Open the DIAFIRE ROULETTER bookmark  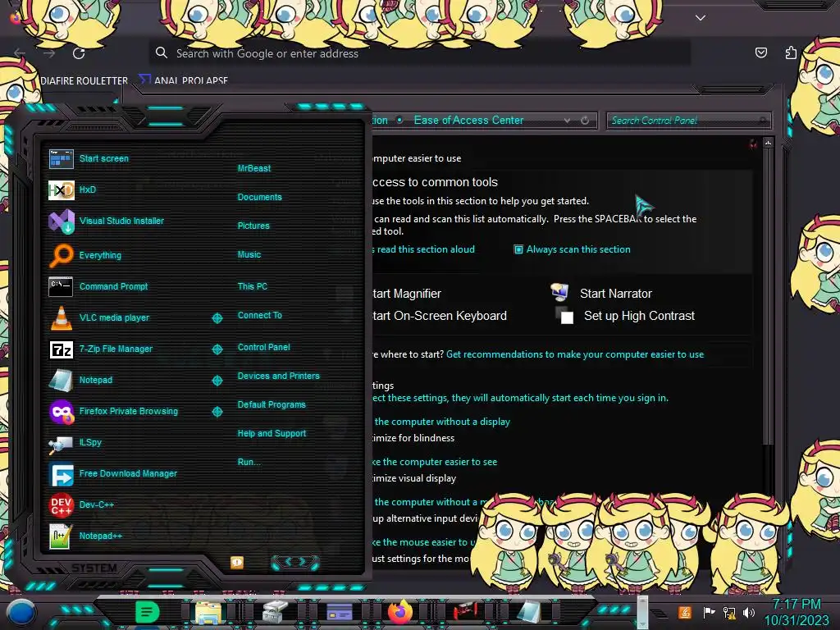coord(84,81)
